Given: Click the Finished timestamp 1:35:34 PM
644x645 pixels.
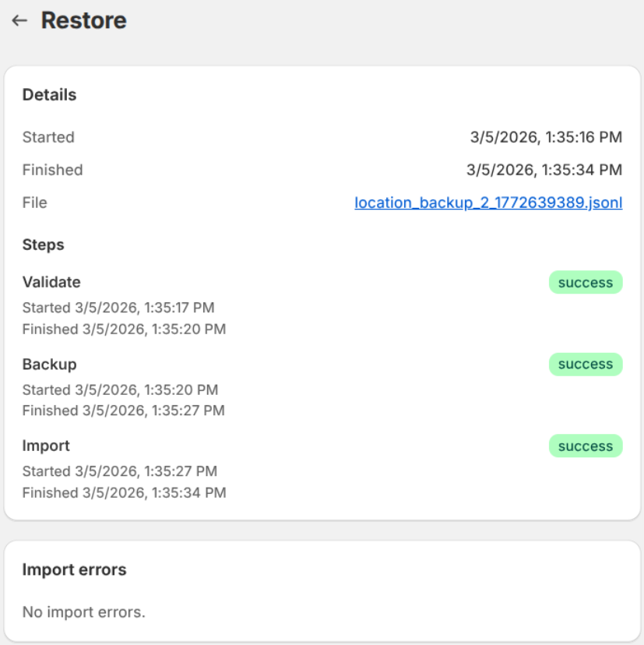Looking at the screenshot, I should tap(545, 170).
